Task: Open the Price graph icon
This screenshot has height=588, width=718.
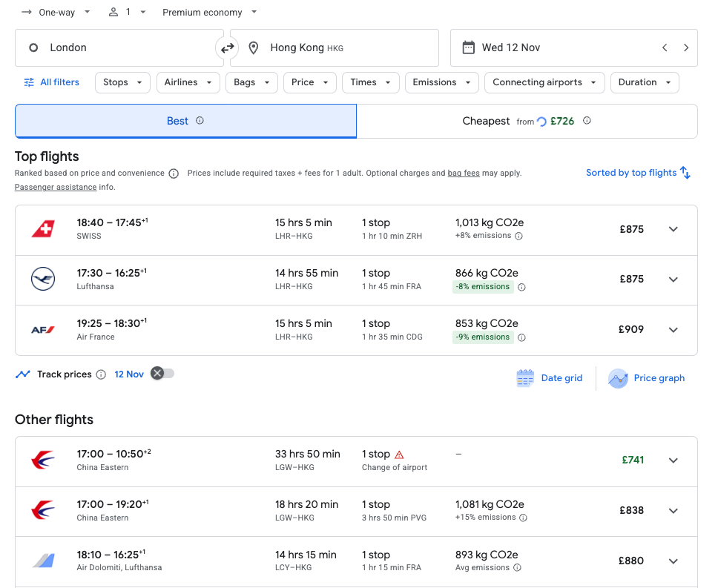Action: click(x=618, y=378)
